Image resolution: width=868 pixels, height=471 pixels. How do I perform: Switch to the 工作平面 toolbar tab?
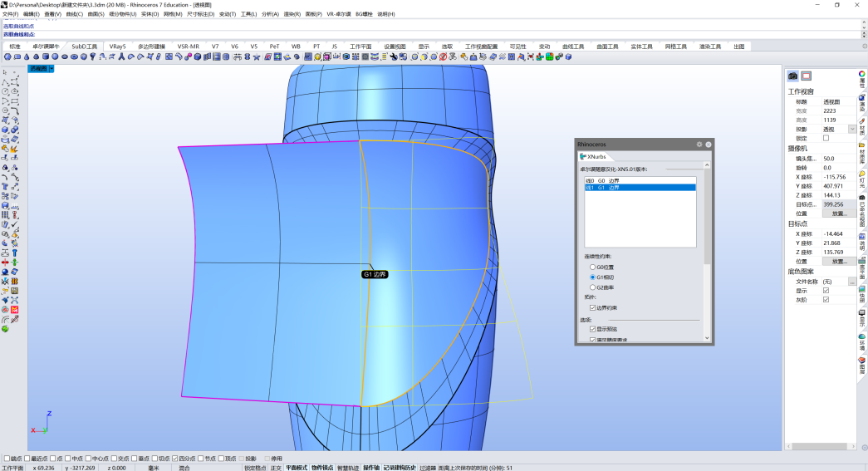360,47
